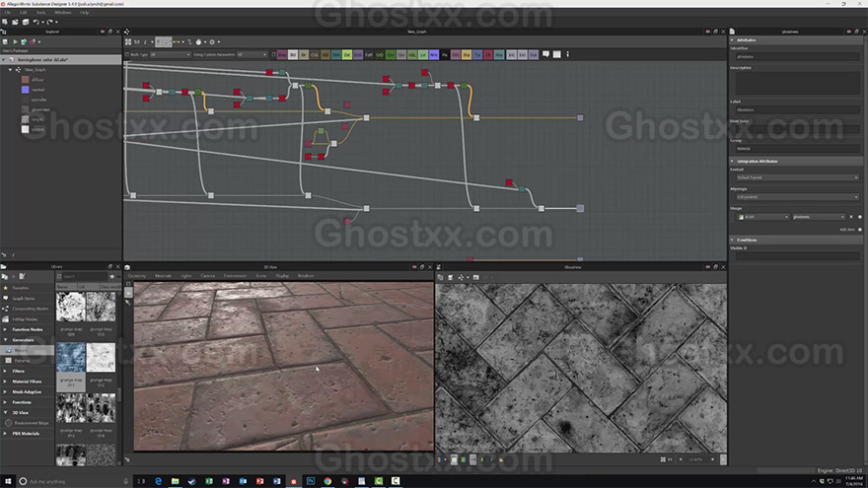Image resolution: width=868 pixels, height=488 pixels.
Task: Expand the Material Filters library category
Action: [x=6, y=382]
